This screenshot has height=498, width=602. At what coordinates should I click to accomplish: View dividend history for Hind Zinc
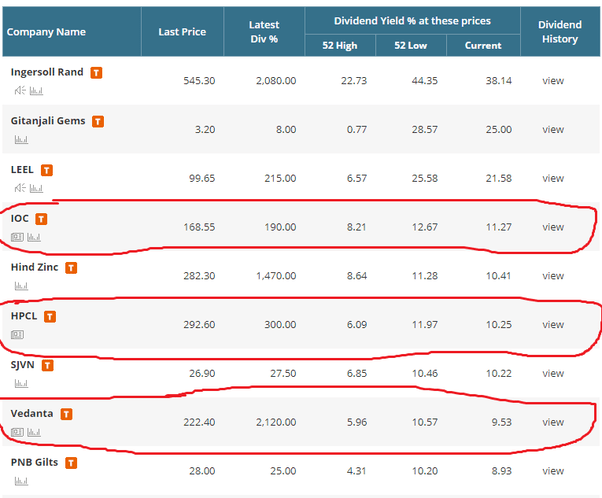click(553, 276)
